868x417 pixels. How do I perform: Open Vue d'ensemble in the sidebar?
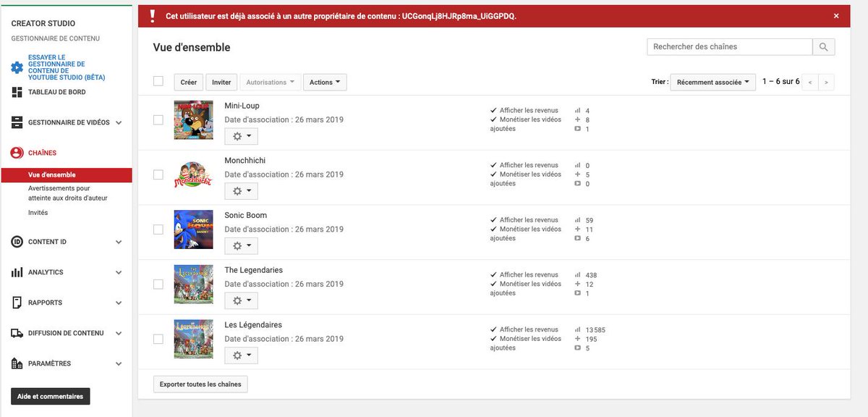pos(67,175)
